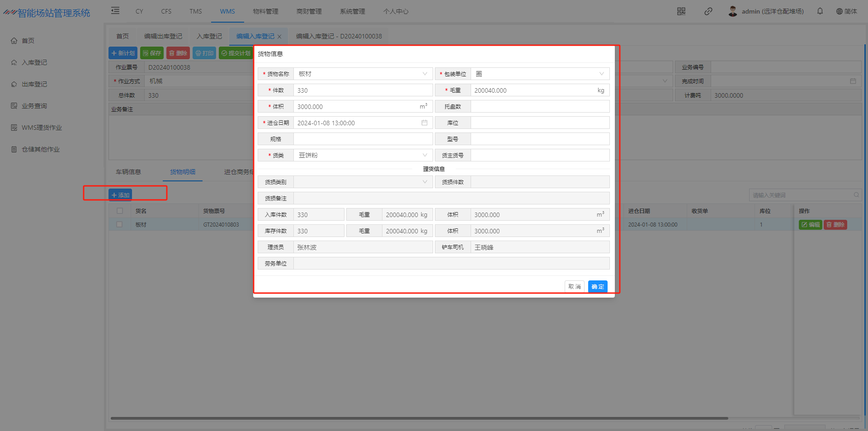Open the notification bell icon
The height and width of the screenshot is (431, 868).
coord(820,11)
